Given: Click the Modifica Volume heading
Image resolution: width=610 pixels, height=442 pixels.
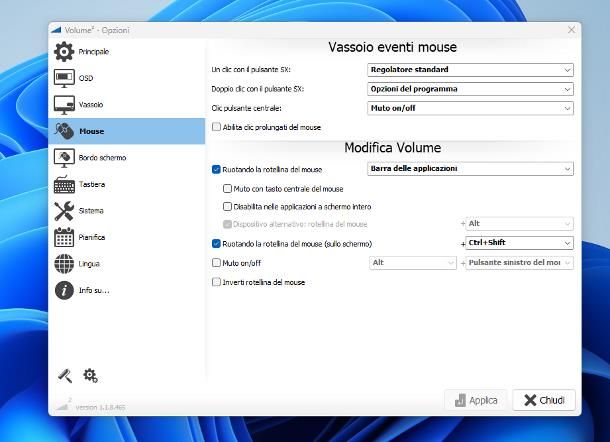Looking at the screenshot, I should [x=393, y=147].
